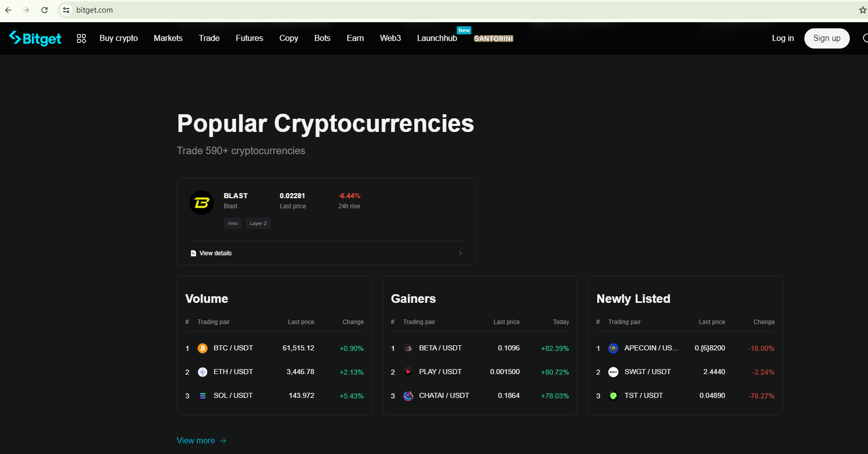Open the Futures menu
The image size is (868, 454).
pos(250,38)
